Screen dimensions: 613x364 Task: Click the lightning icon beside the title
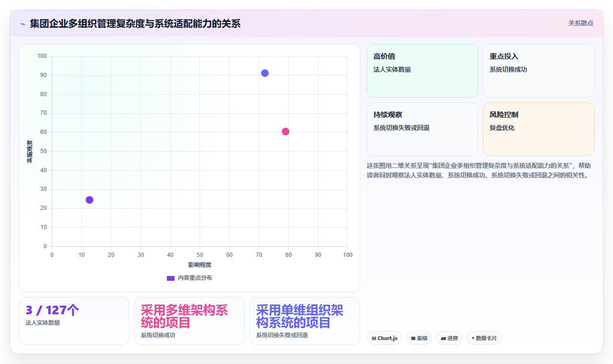[x=23, y=23]
